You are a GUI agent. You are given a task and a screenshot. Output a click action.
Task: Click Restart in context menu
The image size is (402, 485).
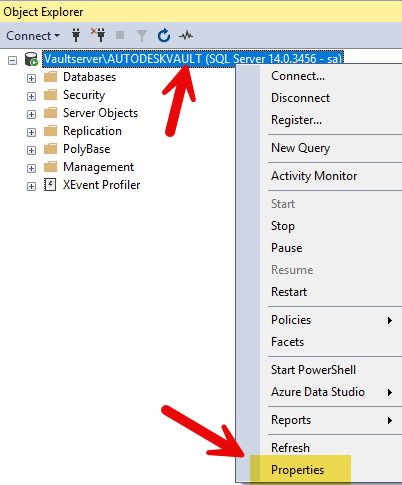[x=289, y=292]
